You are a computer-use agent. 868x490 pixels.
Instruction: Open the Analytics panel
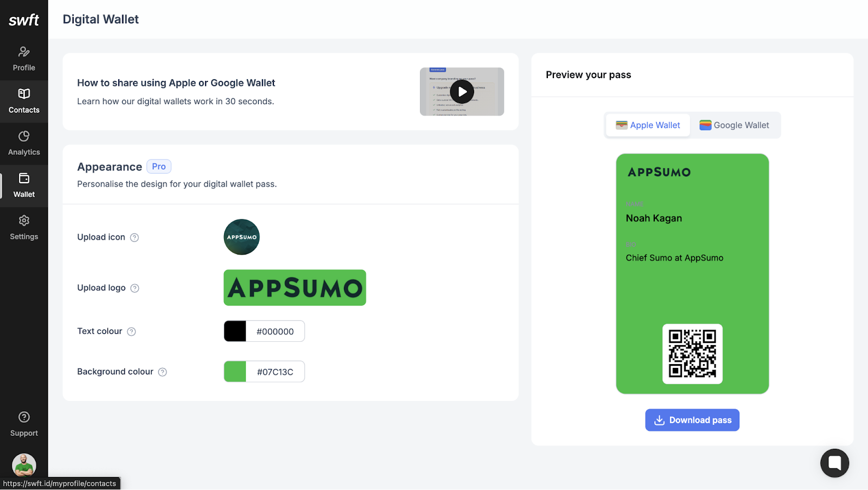(x=24, y=143)
